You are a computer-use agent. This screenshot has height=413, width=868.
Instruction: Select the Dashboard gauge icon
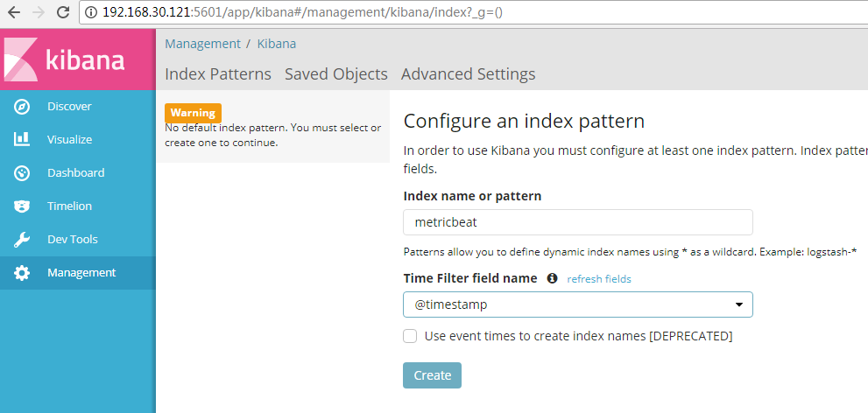pyautogui.click(x=22, y=173)
